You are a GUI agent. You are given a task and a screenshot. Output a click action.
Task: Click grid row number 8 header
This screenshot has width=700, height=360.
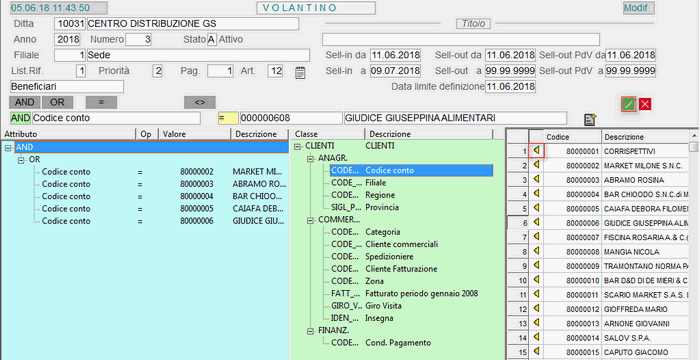[x=518, y=252]
